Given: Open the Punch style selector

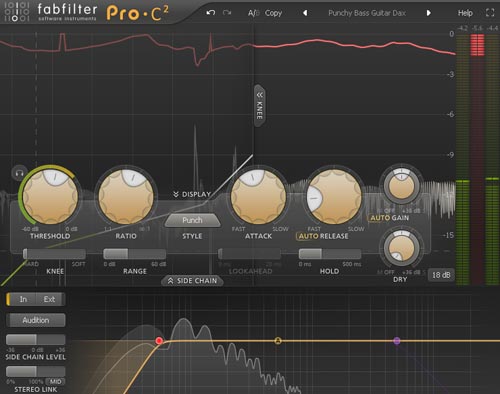Looking at the screenshot, I should (x=192, y=220).
